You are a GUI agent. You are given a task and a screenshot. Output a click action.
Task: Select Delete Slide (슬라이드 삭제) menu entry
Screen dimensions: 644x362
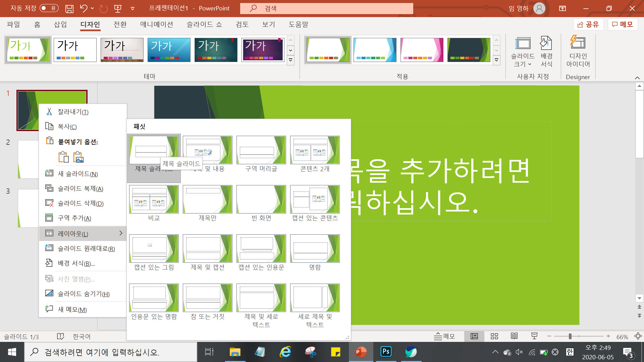80,203
